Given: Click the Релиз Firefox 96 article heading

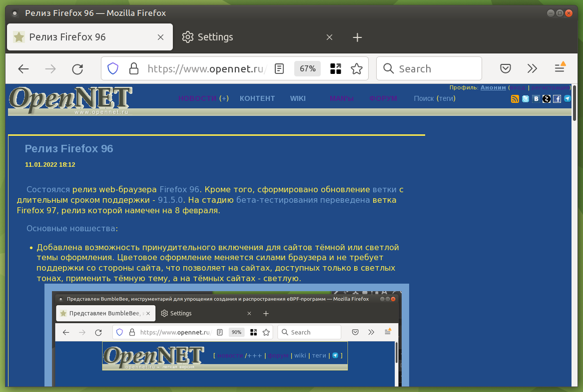Looking at the screenshot, I should pyautogui.click(x=69, y=149).
